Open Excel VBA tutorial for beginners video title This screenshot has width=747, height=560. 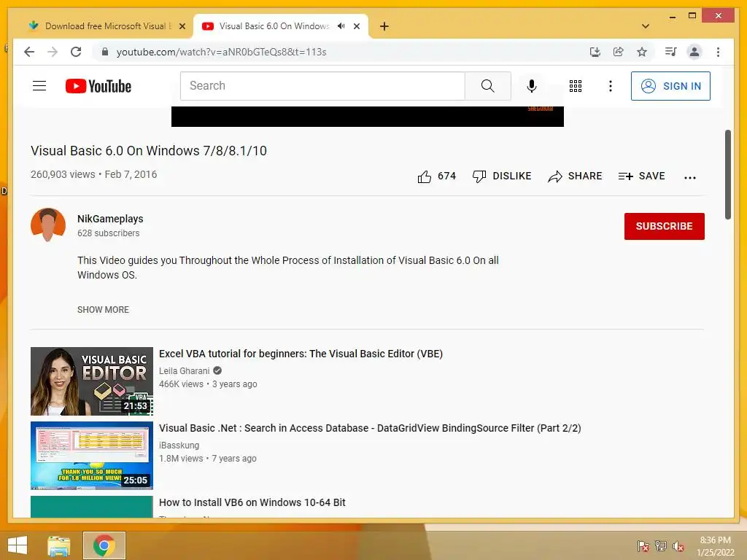pyautogui.click(x=301, y=354)
